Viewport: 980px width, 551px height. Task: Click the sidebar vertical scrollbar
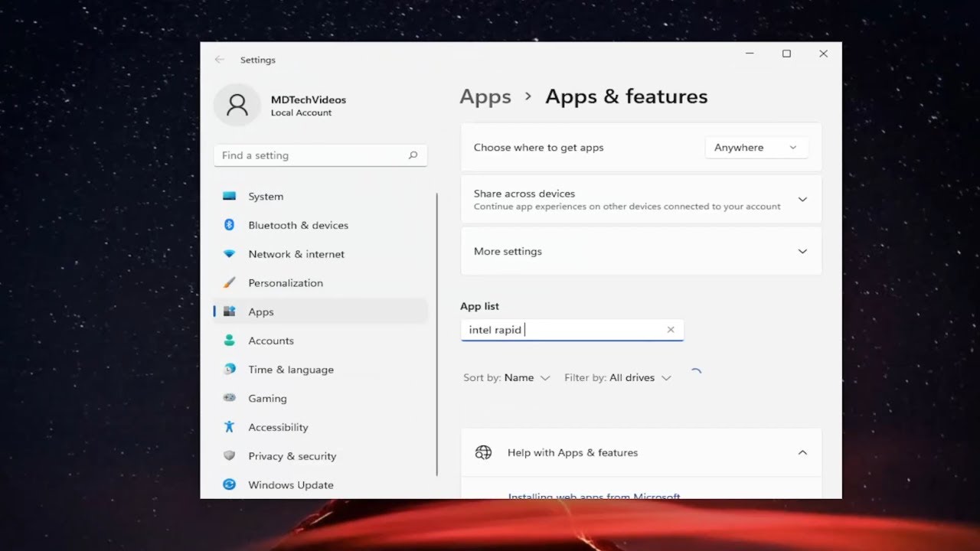[x=437, y=334]
